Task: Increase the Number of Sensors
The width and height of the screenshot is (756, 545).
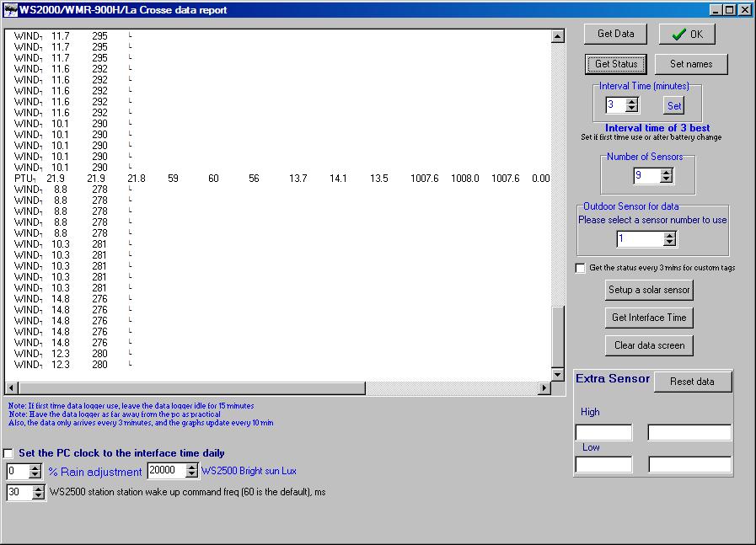Action: [667, 172]
